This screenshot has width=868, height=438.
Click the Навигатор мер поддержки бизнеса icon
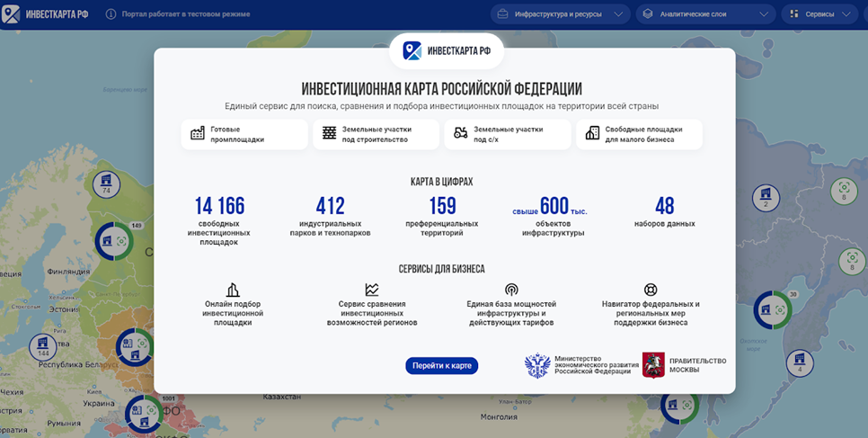coord(651,290)
